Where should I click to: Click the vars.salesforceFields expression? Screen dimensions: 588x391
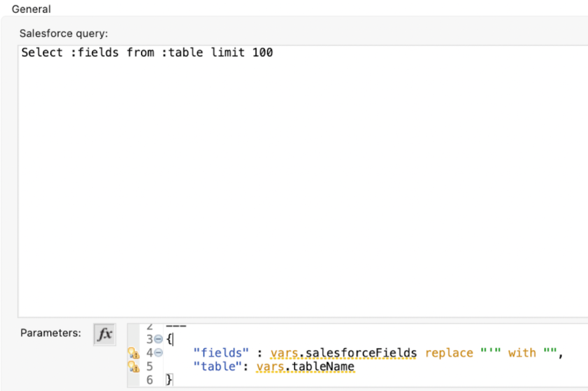pyautogui.click(x=344, y=353)
